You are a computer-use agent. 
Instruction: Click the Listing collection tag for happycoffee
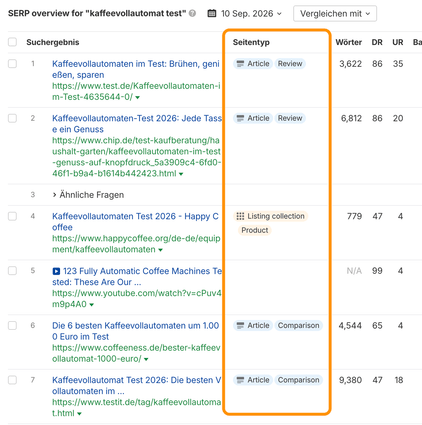pyautogui.click(x=270, y=216)
